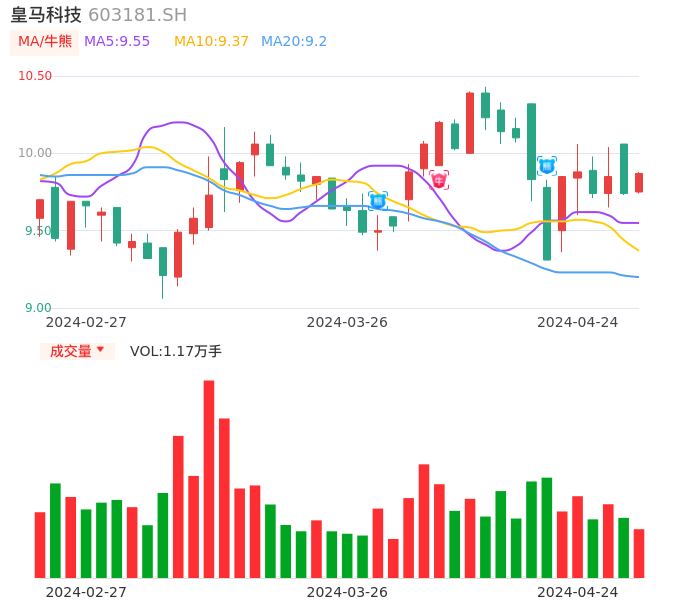The height and width of the screenshot is (606, 686).
Task: Click the tall green candlestick spanning 10.30 to 9.85
Action: coord(532,142)
